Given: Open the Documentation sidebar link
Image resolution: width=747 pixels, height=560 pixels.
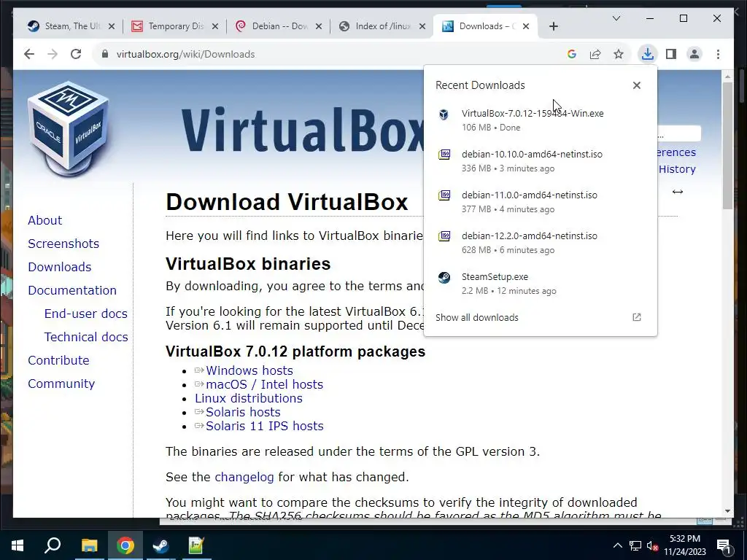Looking at the screenshot, I should (x=72, y=290).
